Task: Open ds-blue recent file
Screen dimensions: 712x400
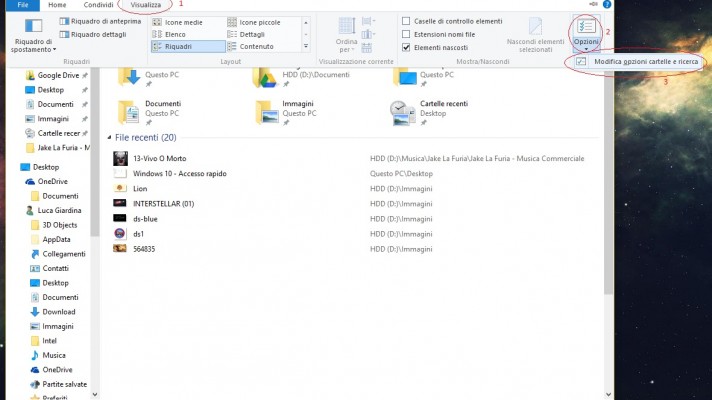Action: [x=145, y=219]
